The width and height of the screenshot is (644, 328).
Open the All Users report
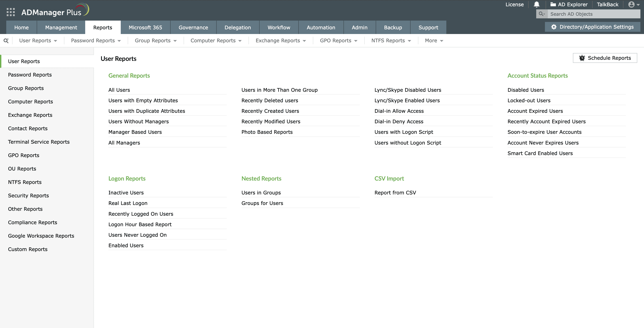119,90
